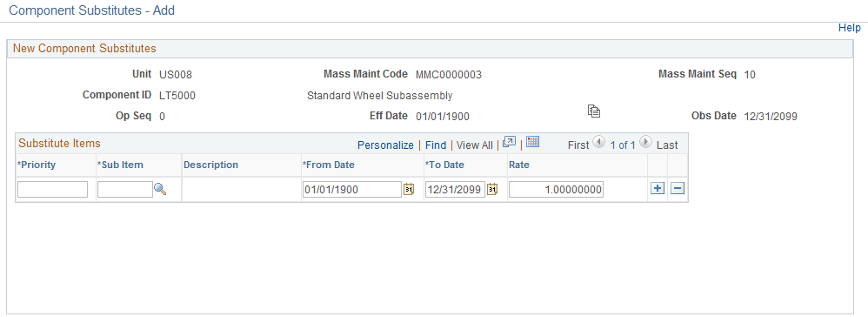868x317 pixels.
Task: Select Component ID value LT5000
Action: [x=177, y=96]
